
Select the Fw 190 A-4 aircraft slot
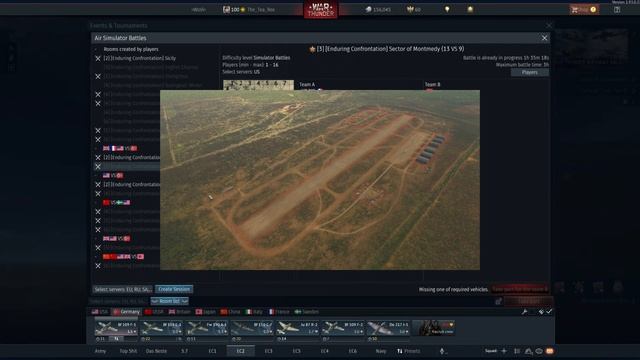(x=207, y=328)
